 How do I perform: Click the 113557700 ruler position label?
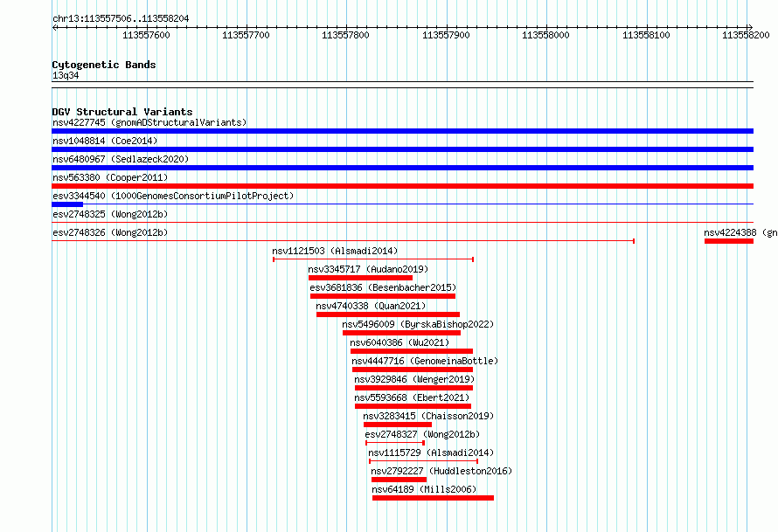click(x=246, y=35)
